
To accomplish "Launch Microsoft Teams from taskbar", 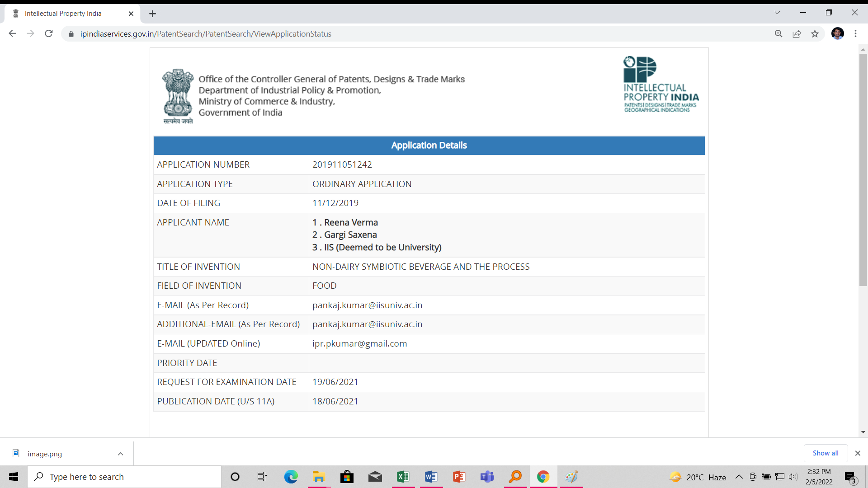I will tap(487, 477).
